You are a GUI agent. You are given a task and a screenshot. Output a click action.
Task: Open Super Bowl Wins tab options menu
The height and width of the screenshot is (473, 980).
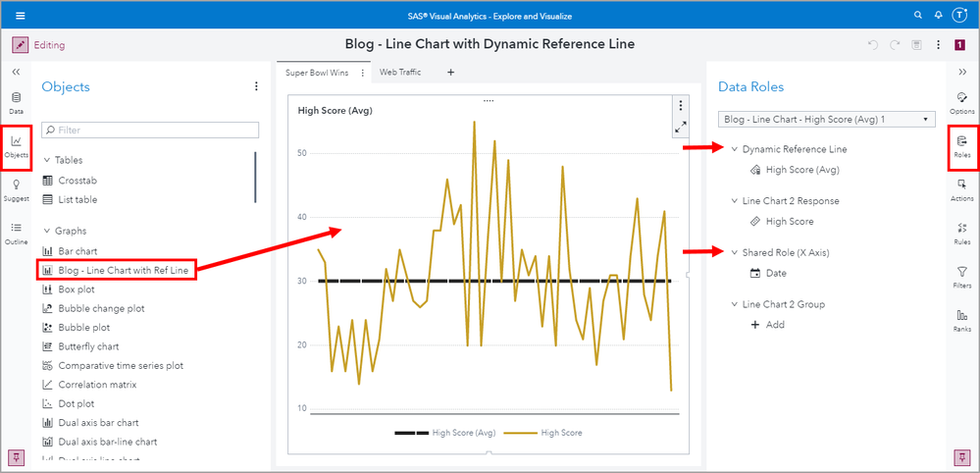click(363, 73)
